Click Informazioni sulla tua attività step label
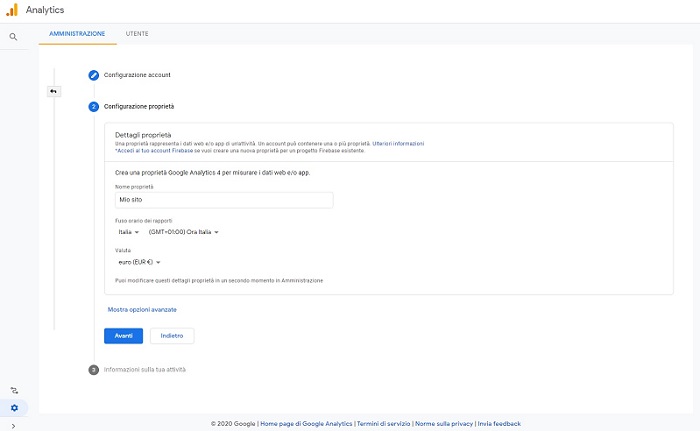Viewport: 700px width, 431px height. [145, 370]
